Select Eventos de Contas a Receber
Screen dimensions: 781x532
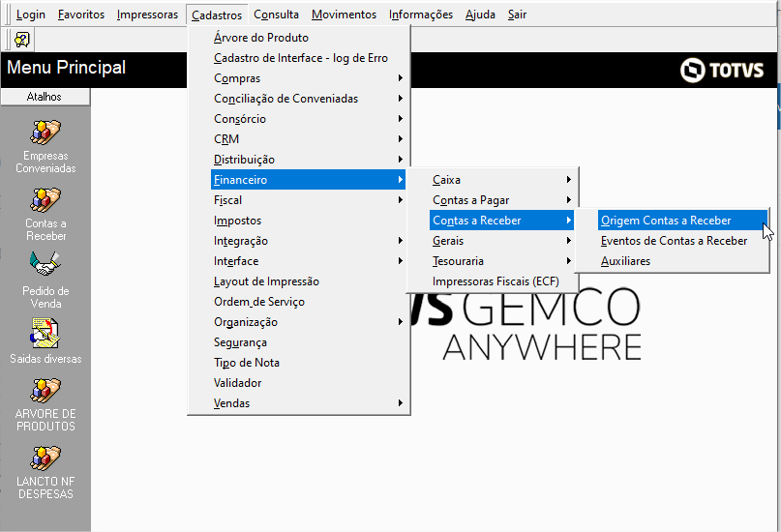tap(682, 241)
